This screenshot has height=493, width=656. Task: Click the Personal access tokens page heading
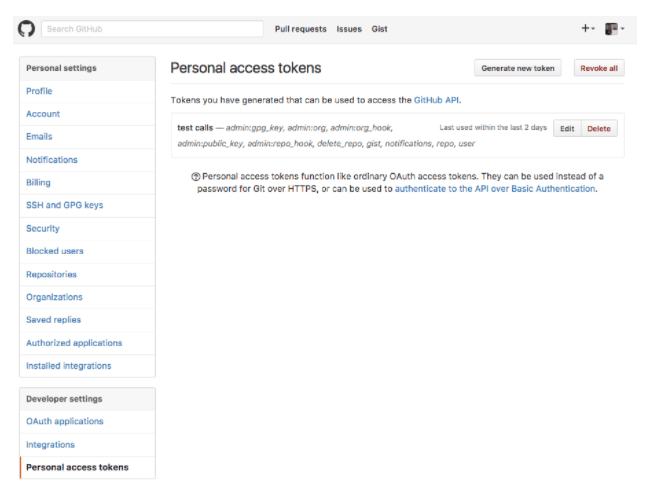click(x=246, y=68)
